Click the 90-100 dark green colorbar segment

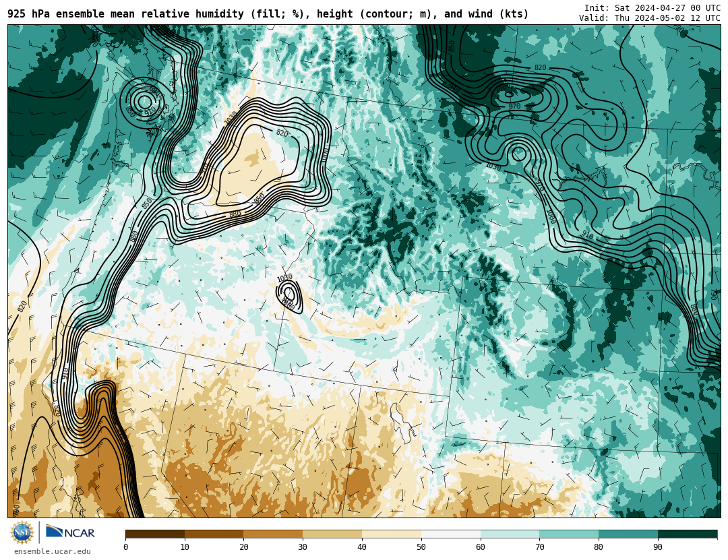tap(688, 534)
